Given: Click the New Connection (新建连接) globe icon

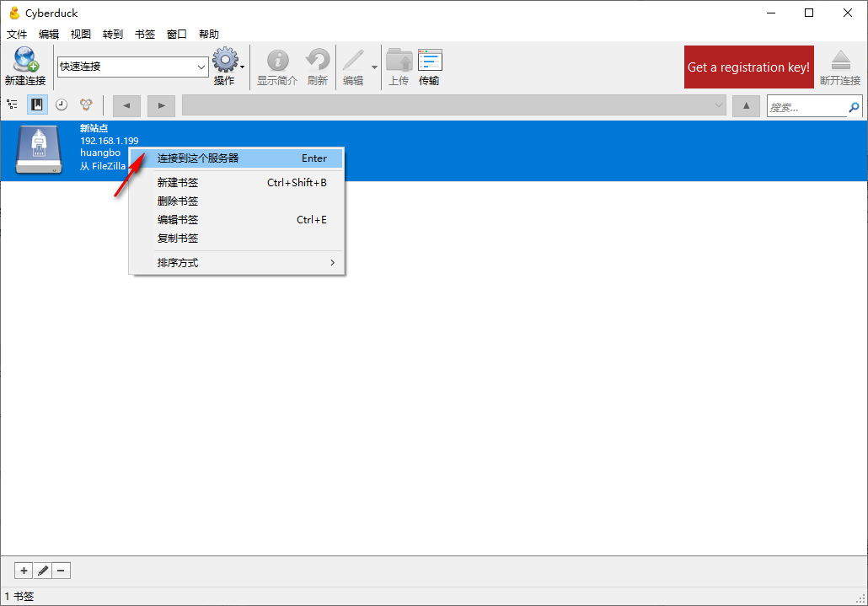Looking at the screenshot, I should pos(25,59).
